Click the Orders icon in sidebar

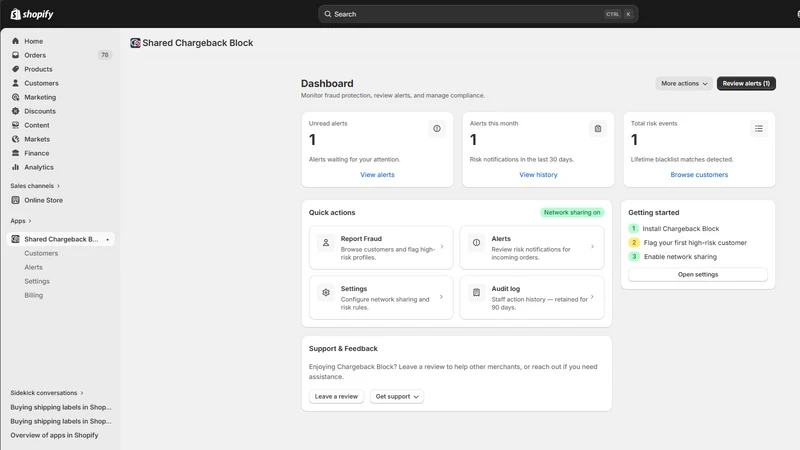tap(15, 55)
